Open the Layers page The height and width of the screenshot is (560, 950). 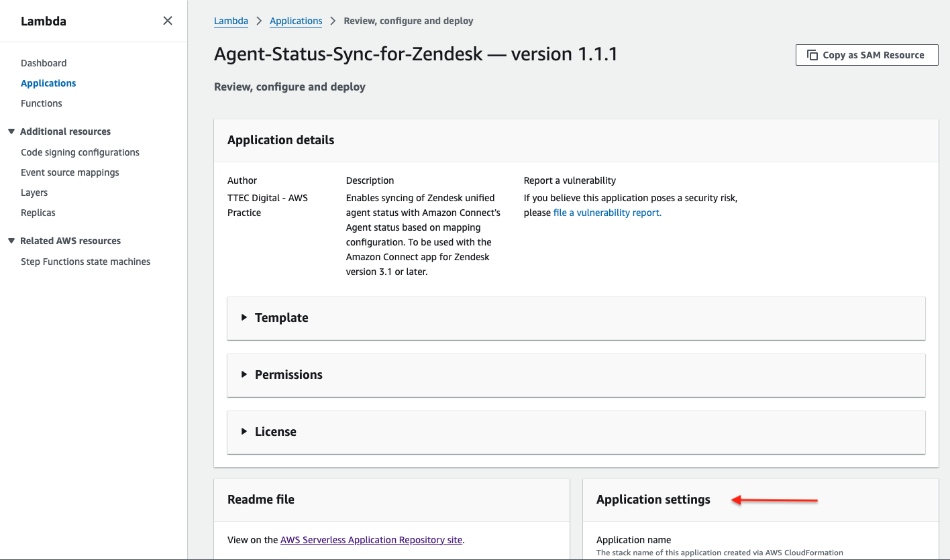[34, 192]
